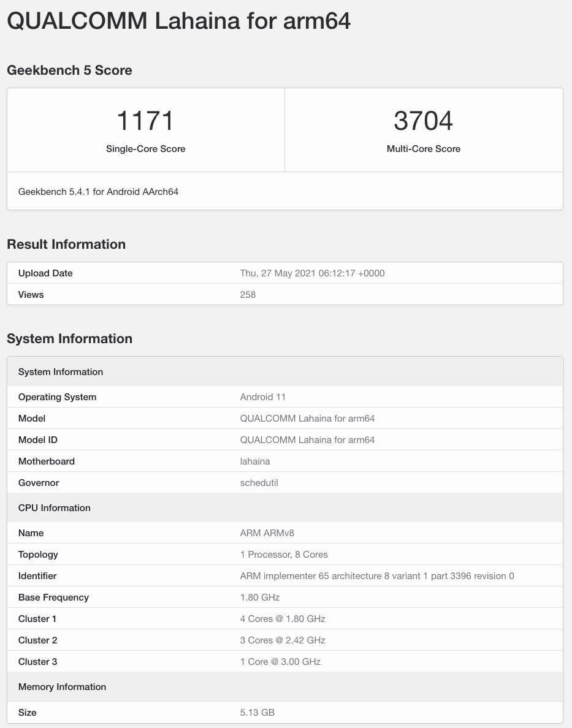Viewport: 572px width, 728px height.
Task: Select the ARM implementer 65 identifier value
Action: coord(377,575)
